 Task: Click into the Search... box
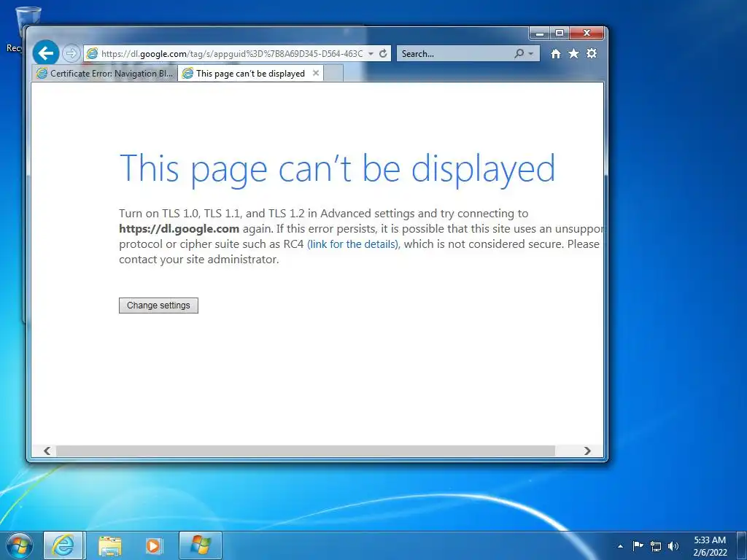(x=455, y=53)
